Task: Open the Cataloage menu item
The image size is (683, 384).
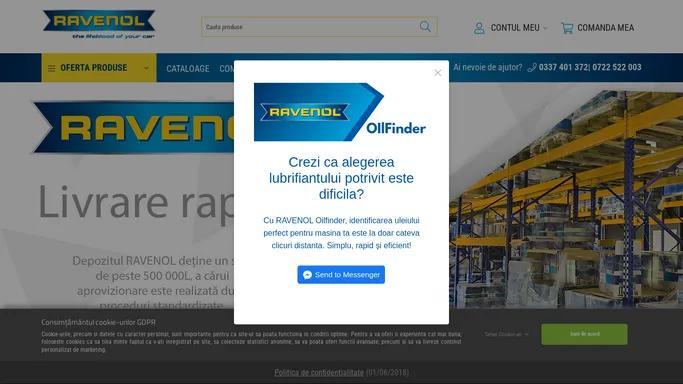Action: click(188, 68)
